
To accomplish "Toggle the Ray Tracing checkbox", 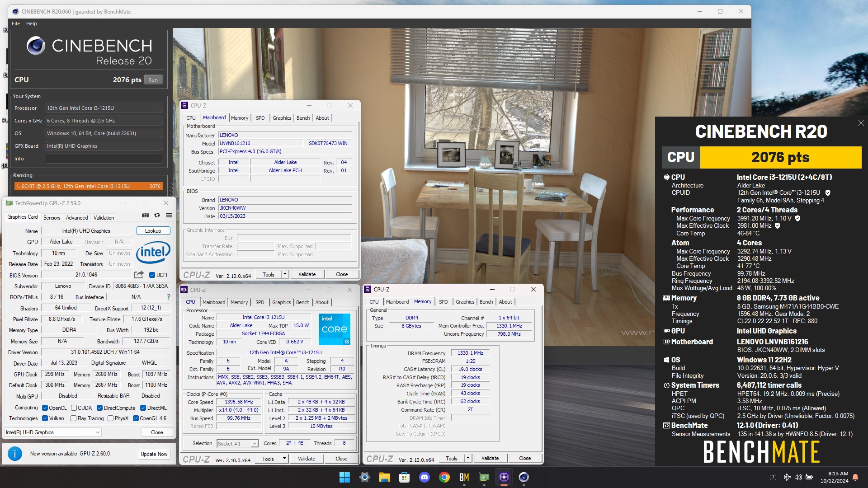I will tap(74, 418).
